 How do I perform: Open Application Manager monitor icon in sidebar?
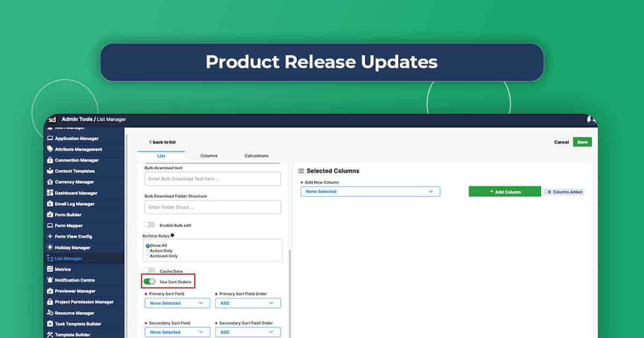click(x=50, y=138)
